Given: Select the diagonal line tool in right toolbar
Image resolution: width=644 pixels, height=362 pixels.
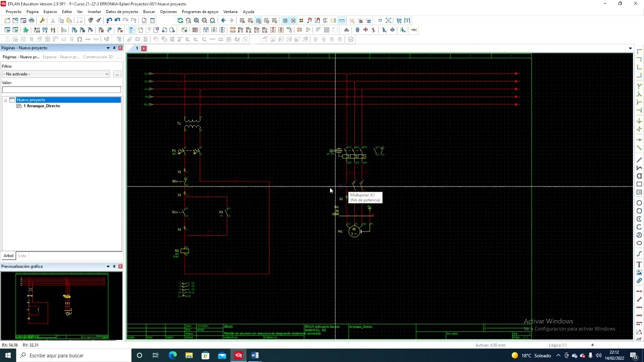Looking at the screenshot, I should [639, 160].
